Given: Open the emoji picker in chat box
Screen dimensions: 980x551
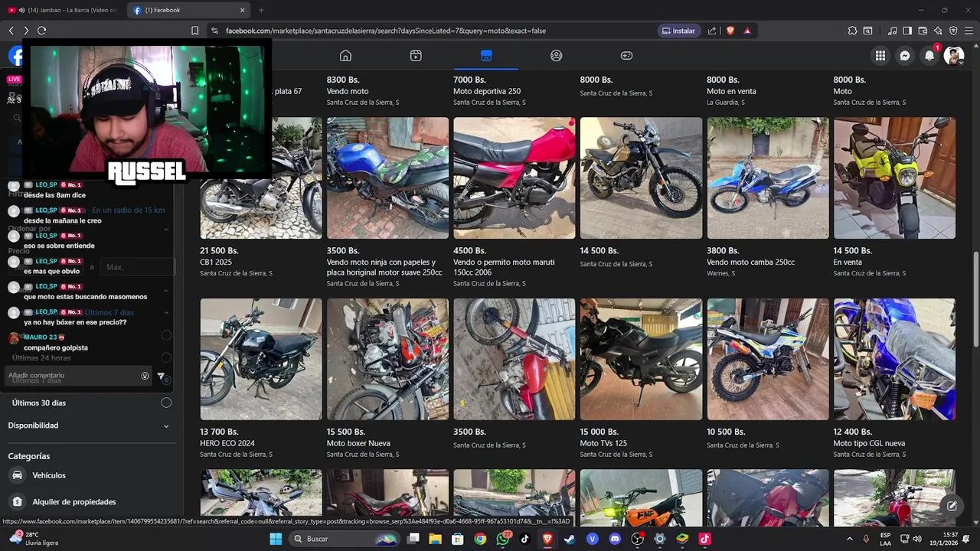Looking at the screenshot, I should pos(145,376).
